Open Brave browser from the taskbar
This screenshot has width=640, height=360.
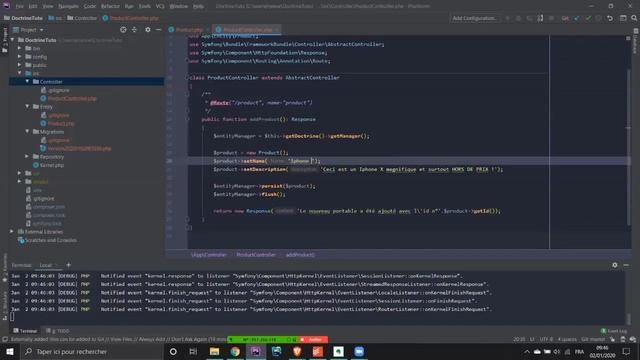tap(297, 351)
